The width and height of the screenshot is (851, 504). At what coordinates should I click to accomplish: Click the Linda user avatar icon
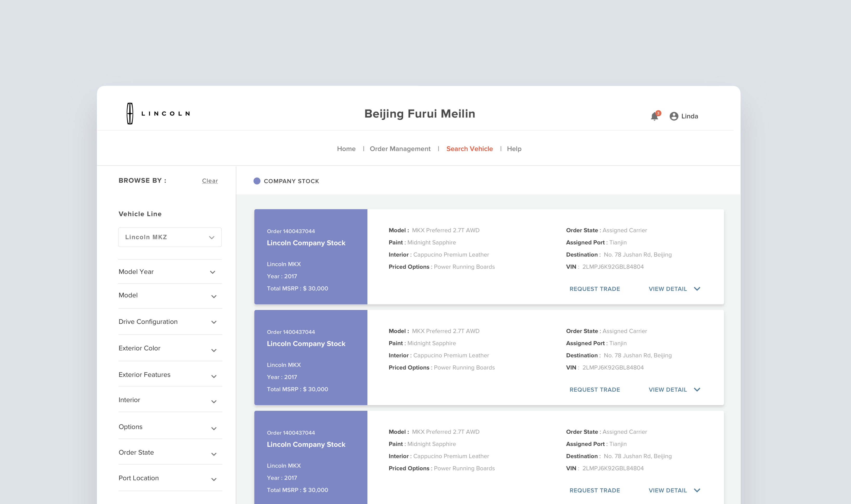674,117
